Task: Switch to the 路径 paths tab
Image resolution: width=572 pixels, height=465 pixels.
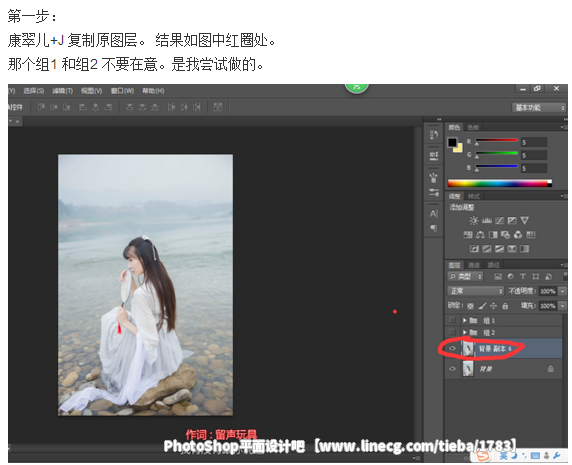Action: pyautogui.click(x=494, y=265)
